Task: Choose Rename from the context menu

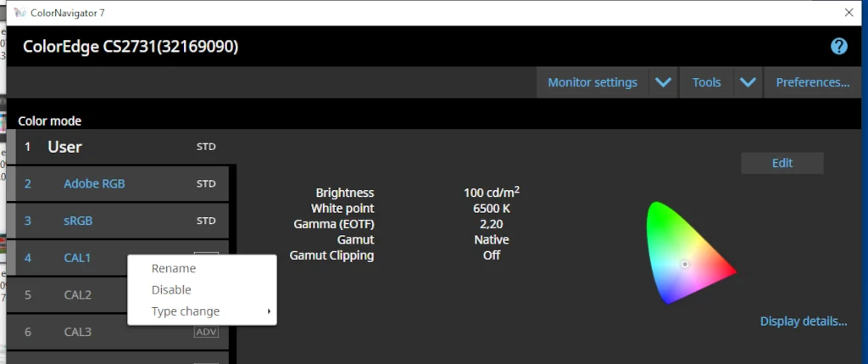Action: pos(174,268)
